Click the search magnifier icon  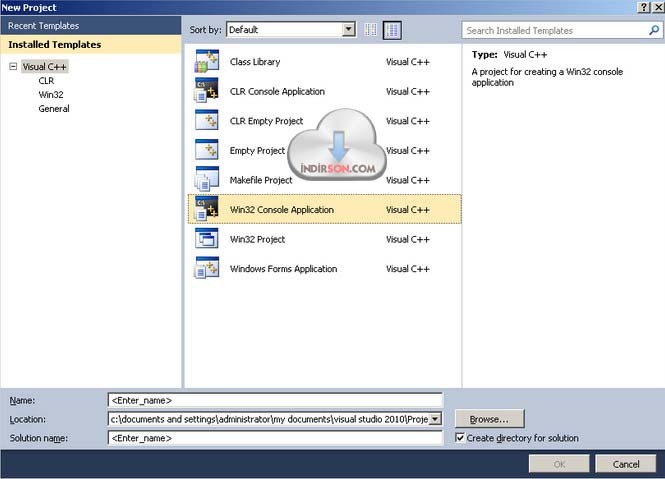tap(654, 30)
